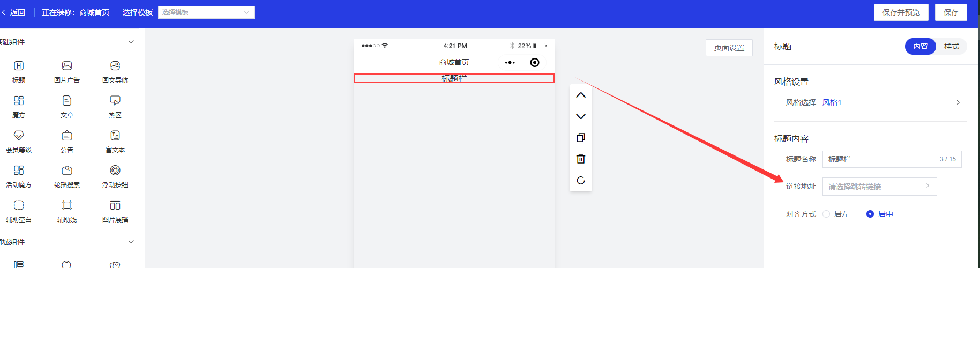Click the delete trash icon
The height and width of the screenshot is (363, 980).
click(x=580, y=159)
